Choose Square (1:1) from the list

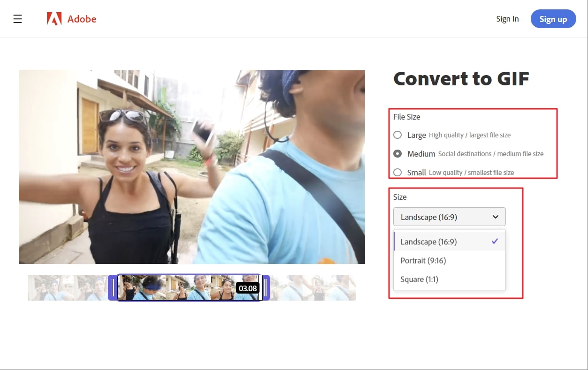419,279
